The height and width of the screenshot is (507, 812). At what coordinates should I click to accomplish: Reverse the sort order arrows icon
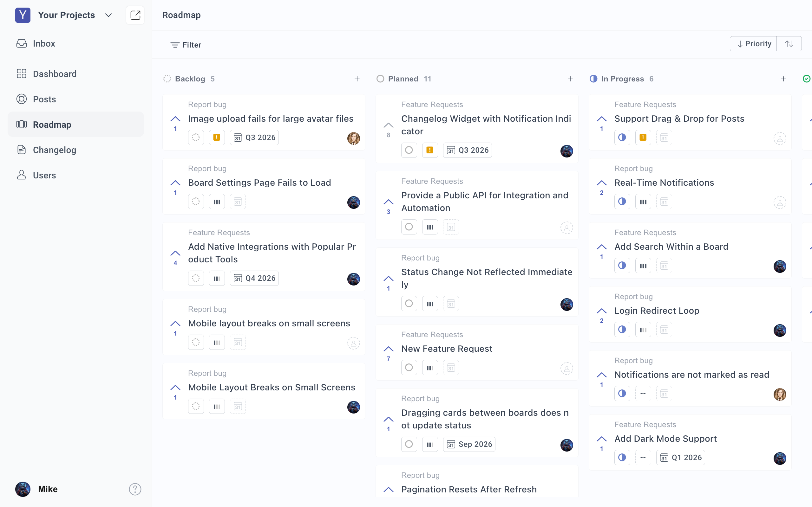point(789,44)
